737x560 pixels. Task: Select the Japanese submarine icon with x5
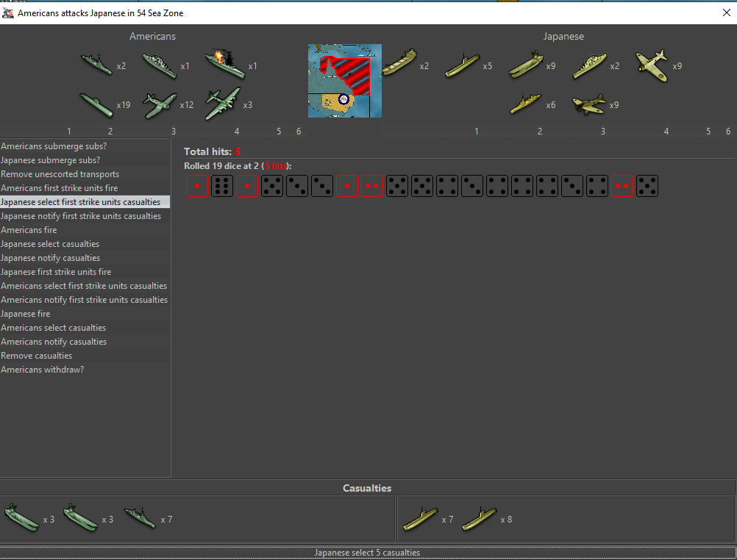[x=463, y=65]
